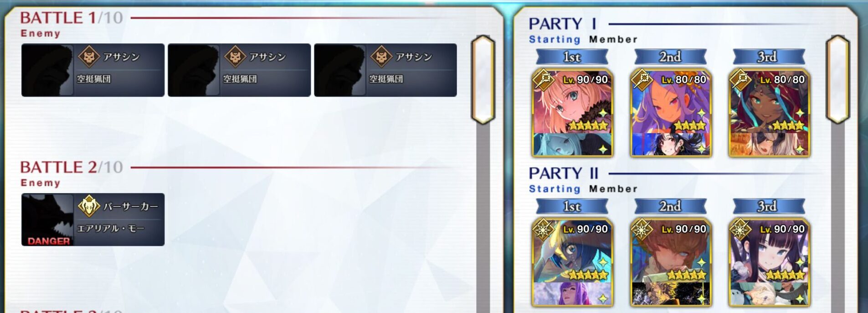Viewport: 868px width, 313px height.
Task: Click Assassin class icon of third enemy
Action: click(381, 57)
